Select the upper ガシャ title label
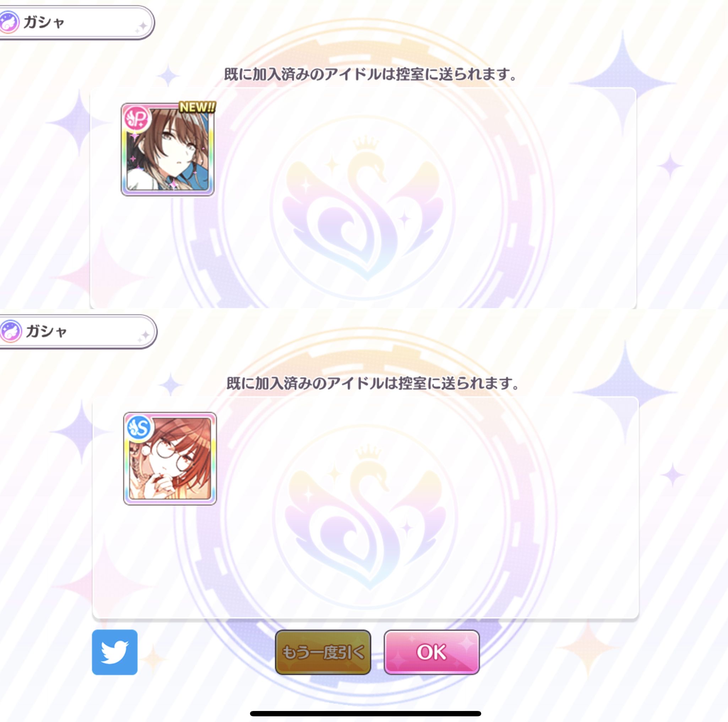This screenshot has width=728, height=722. tap(44, 23)
